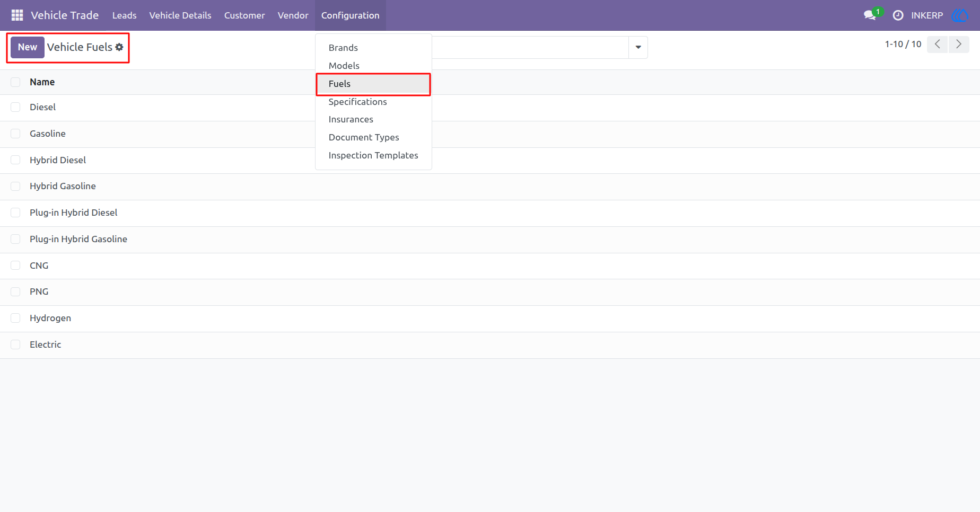Click the 1-10 / 10 pager counter
Image resolution: width=980 pixels, height=512 pixels.
[x=903, y=45]
